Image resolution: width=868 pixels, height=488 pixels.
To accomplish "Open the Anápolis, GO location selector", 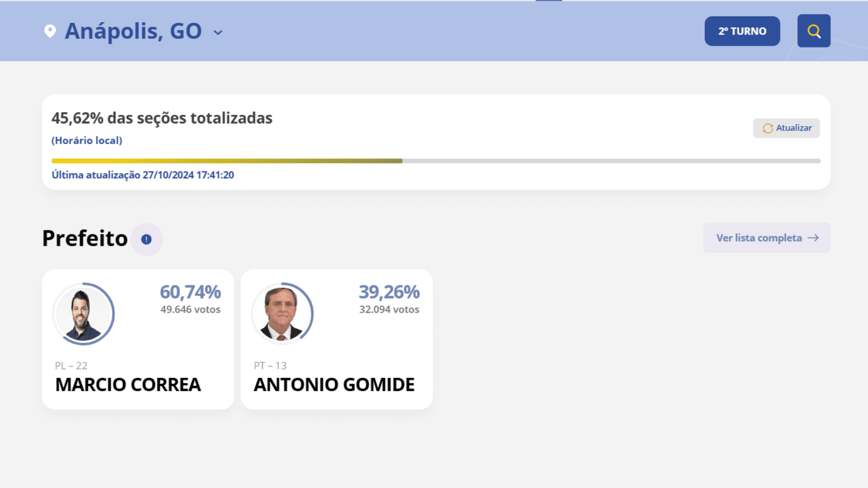I will pos(133,31).
